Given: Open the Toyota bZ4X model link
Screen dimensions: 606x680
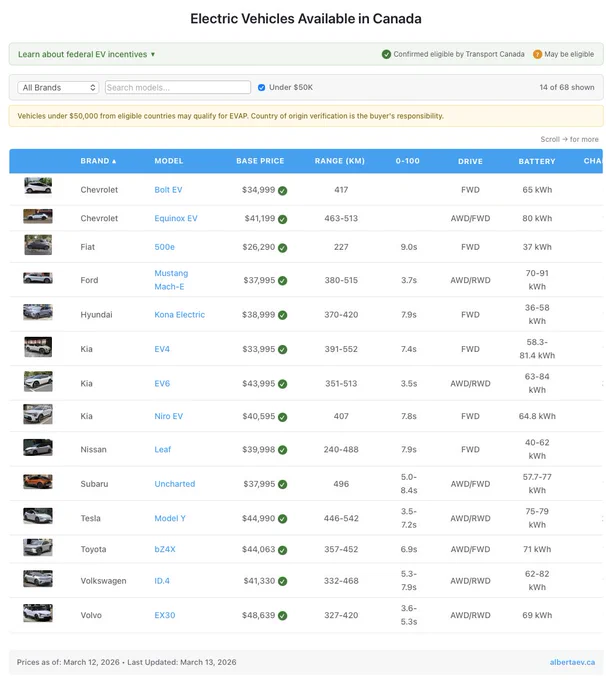Looking at the screenshot, I should pos(165,549).
